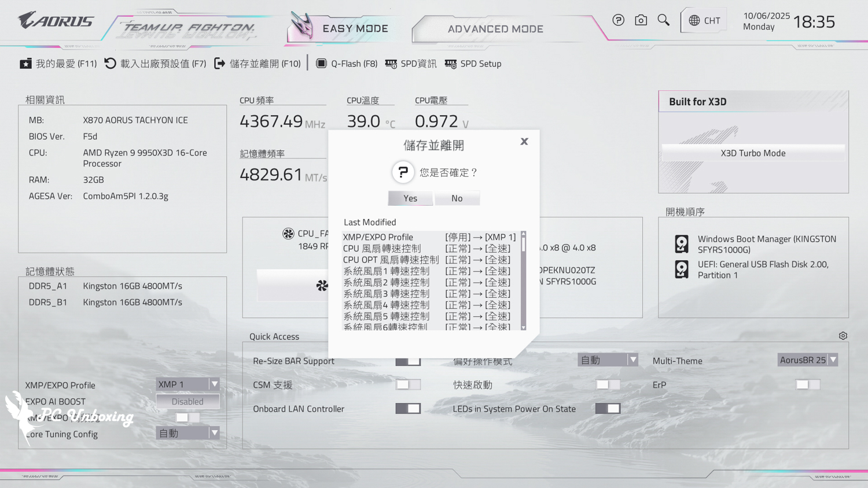The image size is (868, 488).
Task: Open Q-Flash (F8) utility
Action: [x=346, y=64]
